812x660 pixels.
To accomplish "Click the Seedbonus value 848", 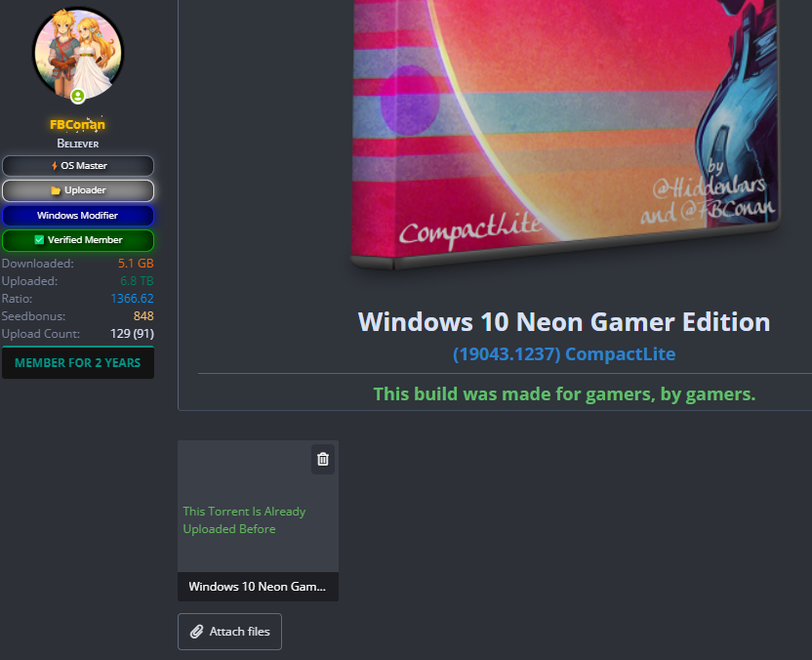I will (143, 316).
